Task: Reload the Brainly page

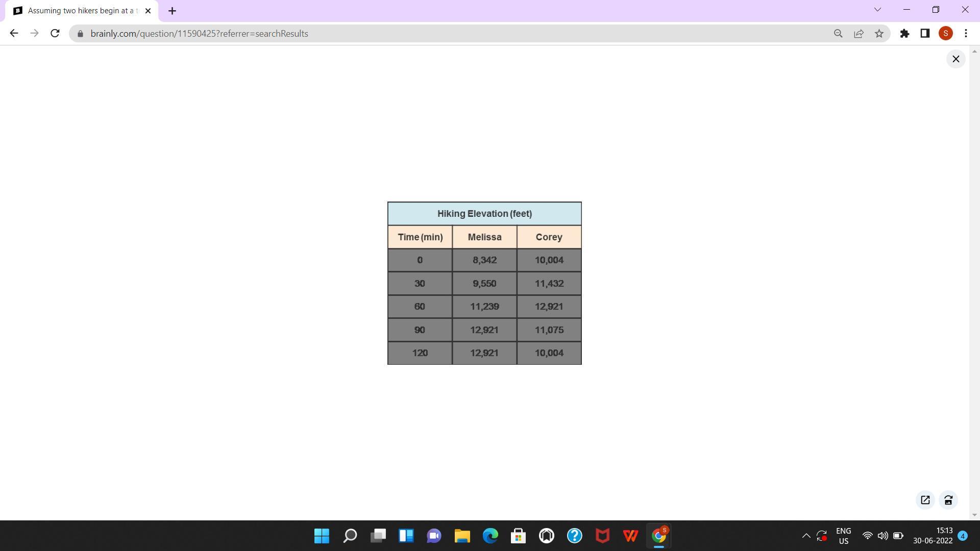Action: pyautogui.click(x=55, y=34)
